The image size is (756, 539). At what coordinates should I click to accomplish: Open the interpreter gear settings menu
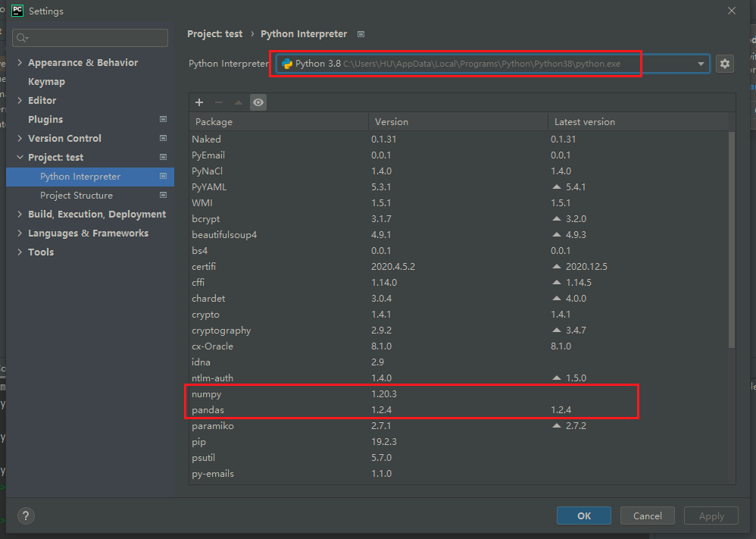[725, 64]
